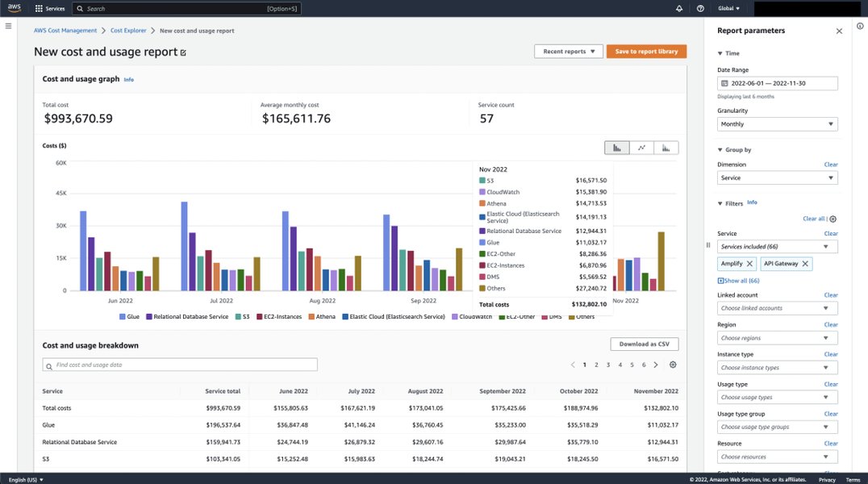Click the help question mark icon

click(x=699, y=8)
